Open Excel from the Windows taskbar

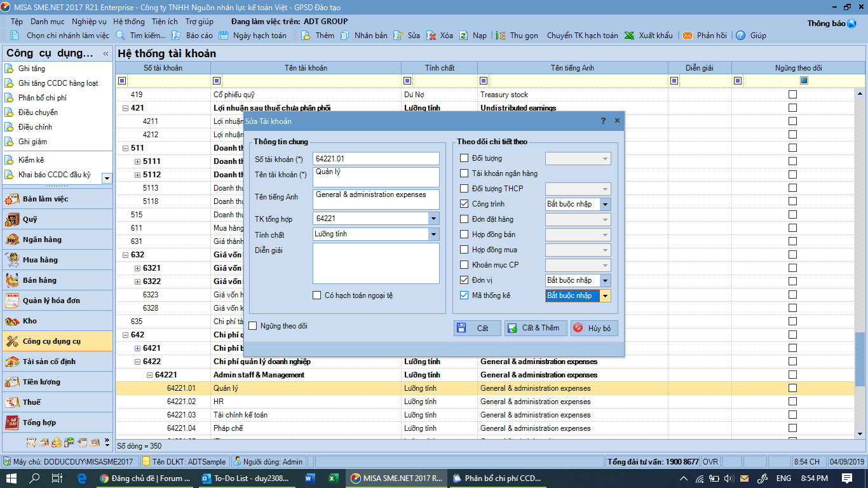tap(333, 478)
